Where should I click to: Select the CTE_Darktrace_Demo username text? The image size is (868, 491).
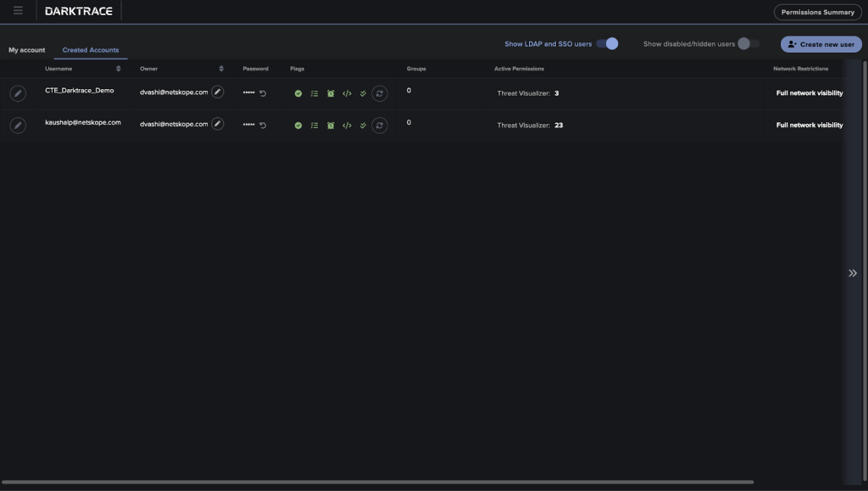click(x=79, y=90)
